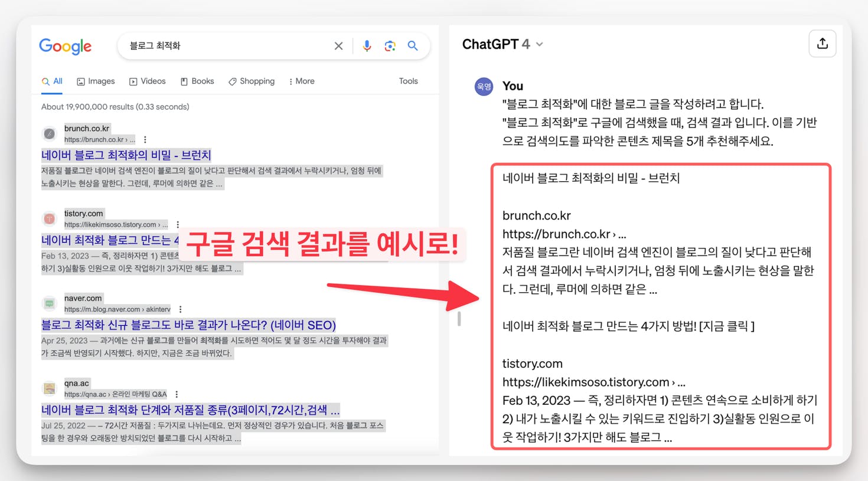Click the Google logo
The height and width of the screenshot is (481, 868).
pyautogui.click(x=66, y=46)
